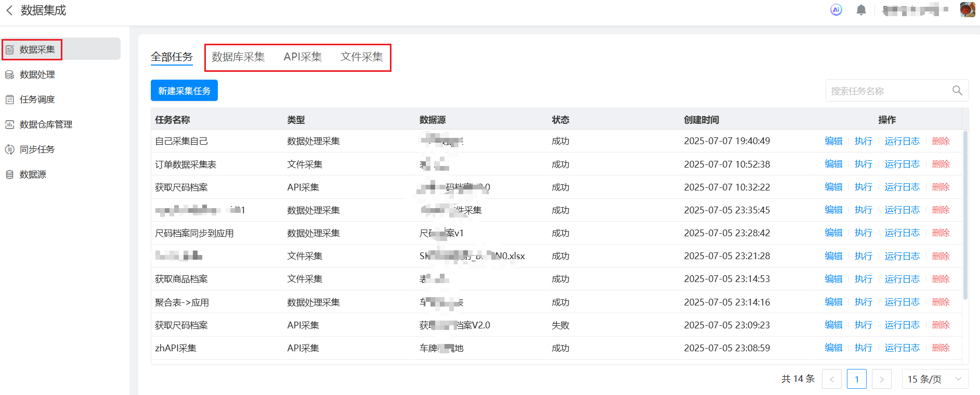Screen dimensions: 980x395
Task: Delete the zhAPI采集 task
Action: click(940, 348)
